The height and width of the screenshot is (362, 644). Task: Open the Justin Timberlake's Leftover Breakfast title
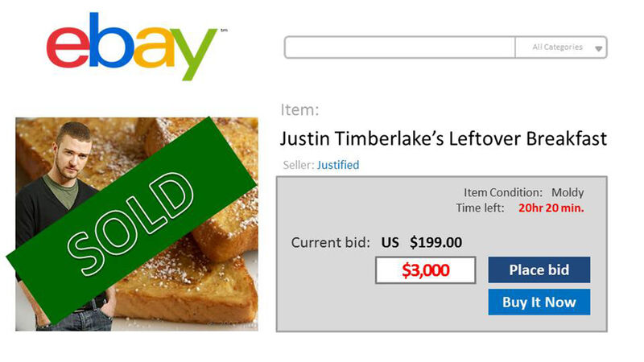pyautogui.click(x=443, y=138)
